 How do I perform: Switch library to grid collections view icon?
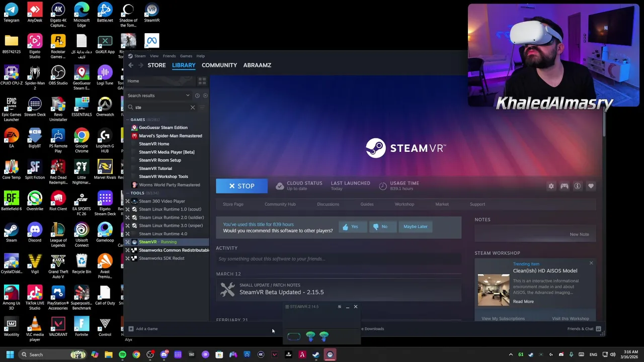click(x=202, y=81)
